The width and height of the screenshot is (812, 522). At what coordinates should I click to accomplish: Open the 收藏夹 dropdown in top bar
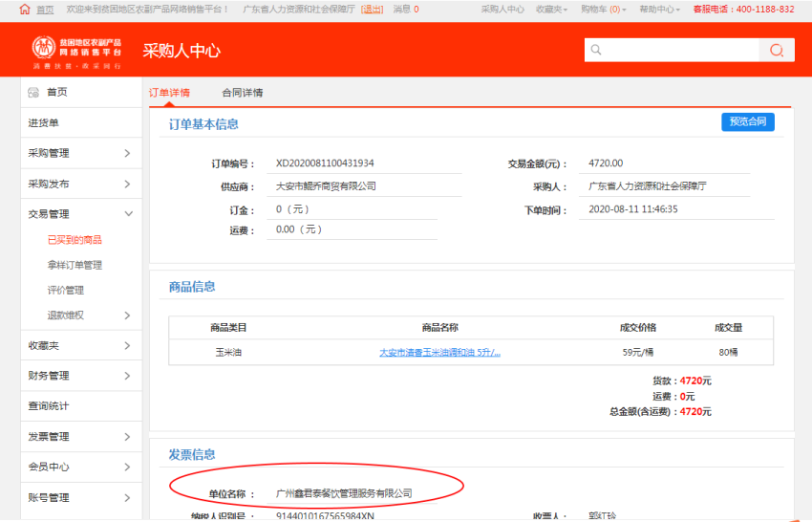[x=550, y=9]
